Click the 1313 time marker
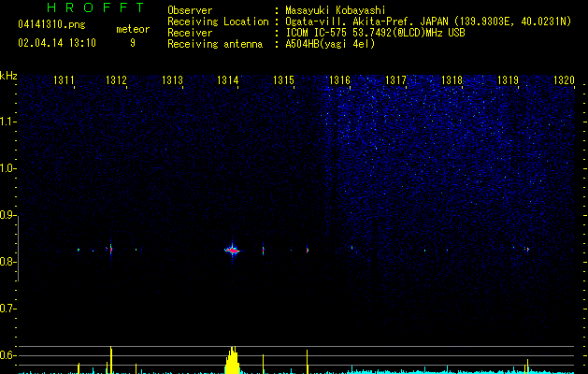588x374 pixels. [x=172, y=80]
